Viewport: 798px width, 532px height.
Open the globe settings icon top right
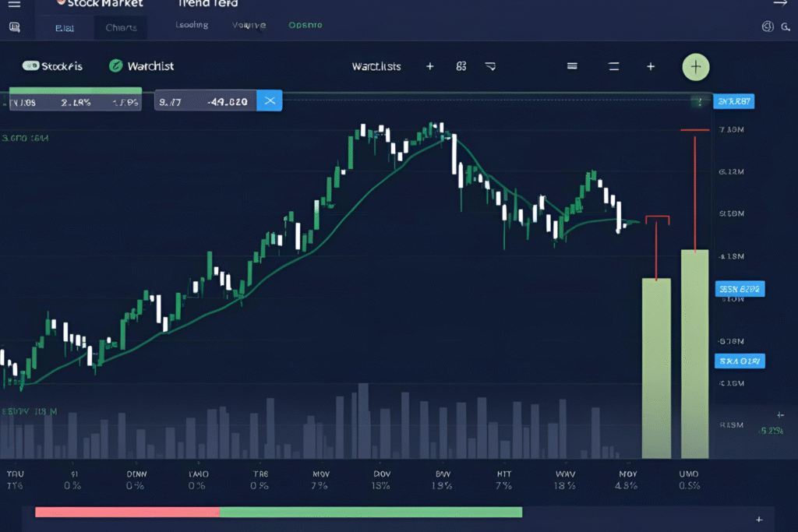[x=767, y=25]
